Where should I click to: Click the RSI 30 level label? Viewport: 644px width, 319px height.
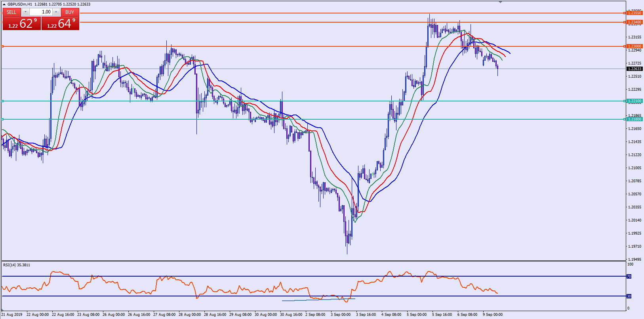629,296
